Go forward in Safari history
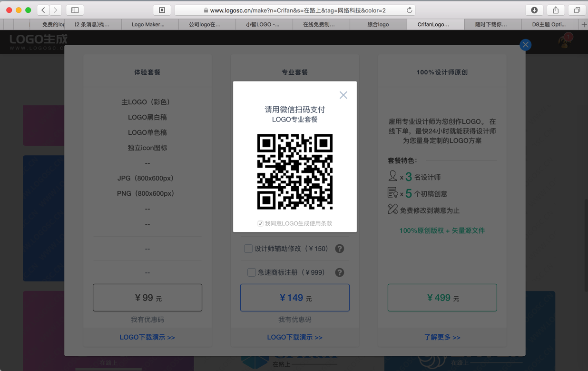 click(x=56, y=10)
